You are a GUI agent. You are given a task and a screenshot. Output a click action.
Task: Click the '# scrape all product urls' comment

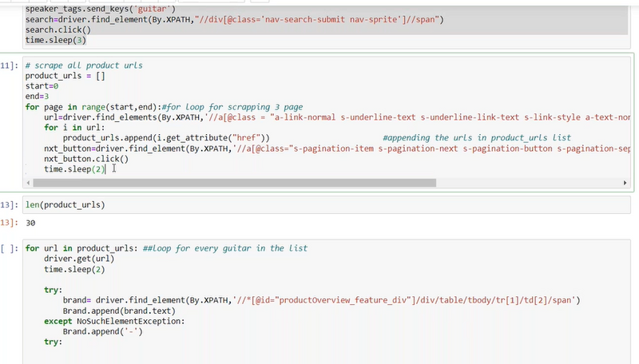[x=84, y=65]
